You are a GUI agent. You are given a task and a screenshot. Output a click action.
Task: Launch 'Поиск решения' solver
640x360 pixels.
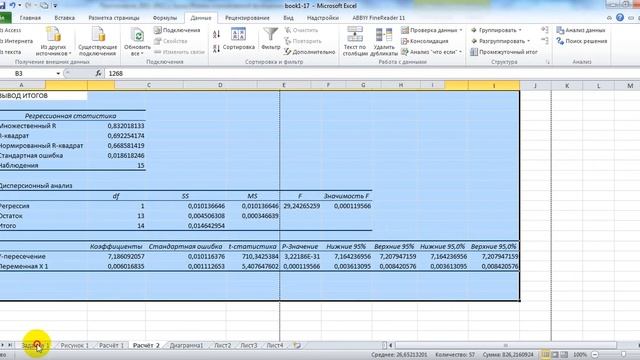point(582,41)
